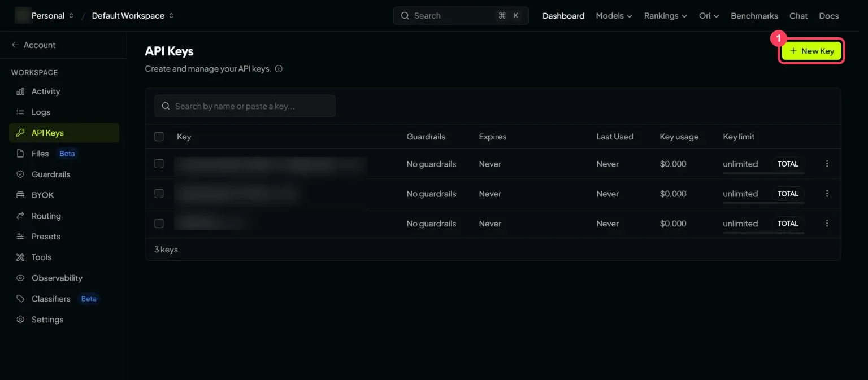
Task: Open Benchmarks in the top navigation
Action: point(754,16)
